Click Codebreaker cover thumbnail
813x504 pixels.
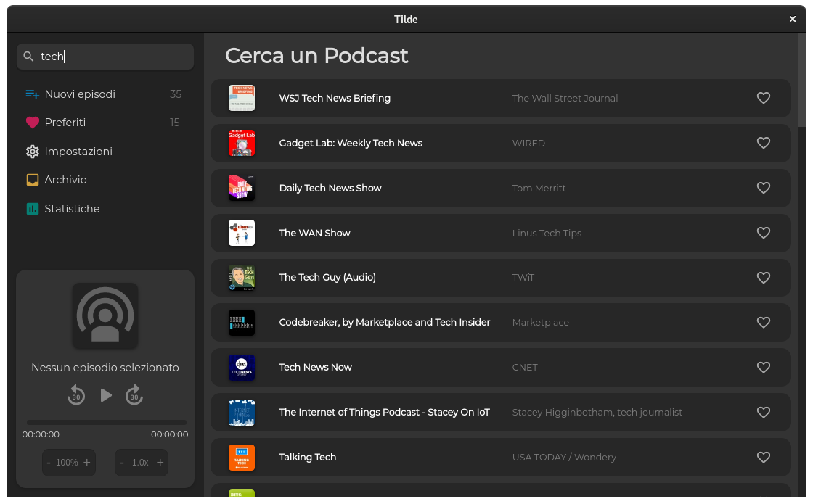[x=242, y=322]
